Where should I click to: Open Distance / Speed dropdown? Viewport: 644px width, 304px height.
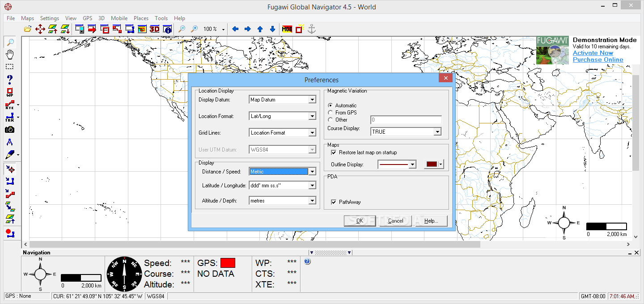point(312,172)
